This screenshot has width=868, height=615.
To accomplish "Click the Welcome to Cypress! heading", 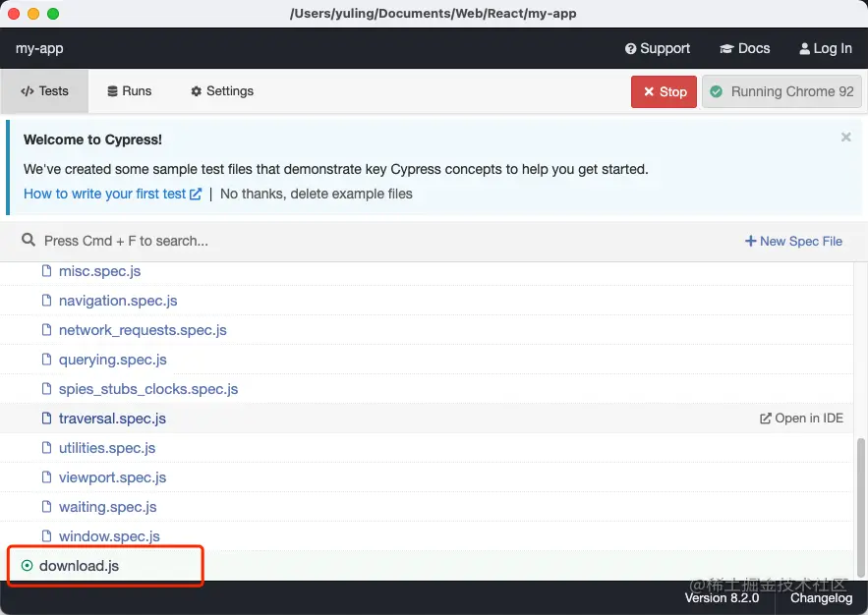I will coord(92,140).
